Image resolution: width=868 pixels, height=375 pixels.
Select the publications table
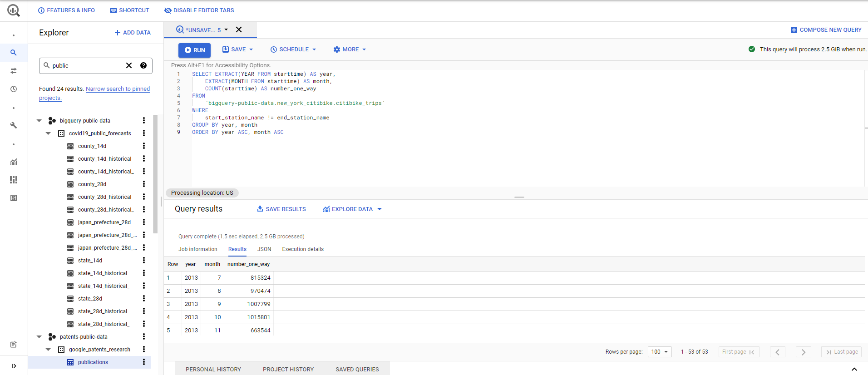coord(93,362)
